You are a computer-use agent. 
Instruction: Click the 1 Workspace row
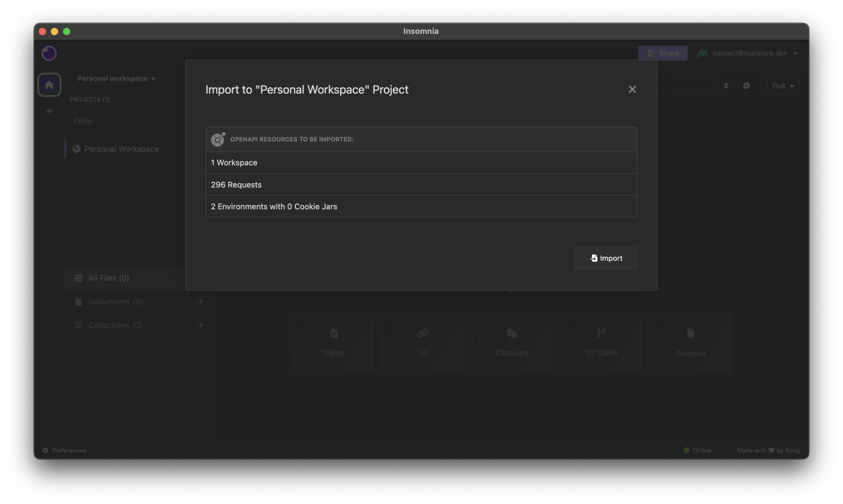point(421,163)
